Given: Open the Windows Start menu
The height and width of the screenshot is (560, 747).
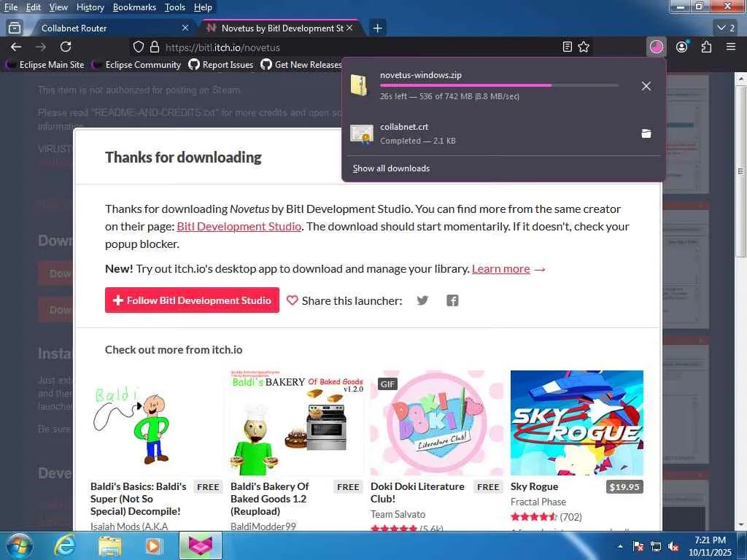Looking at the screenshot, I should pyautogui.click(x=19, y=546).
